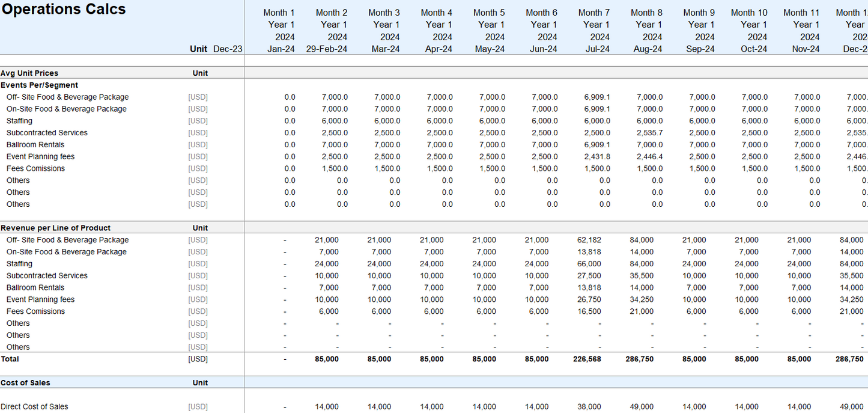Click the Events Per/Segment label
868x413 pixels.
point(40,85)
